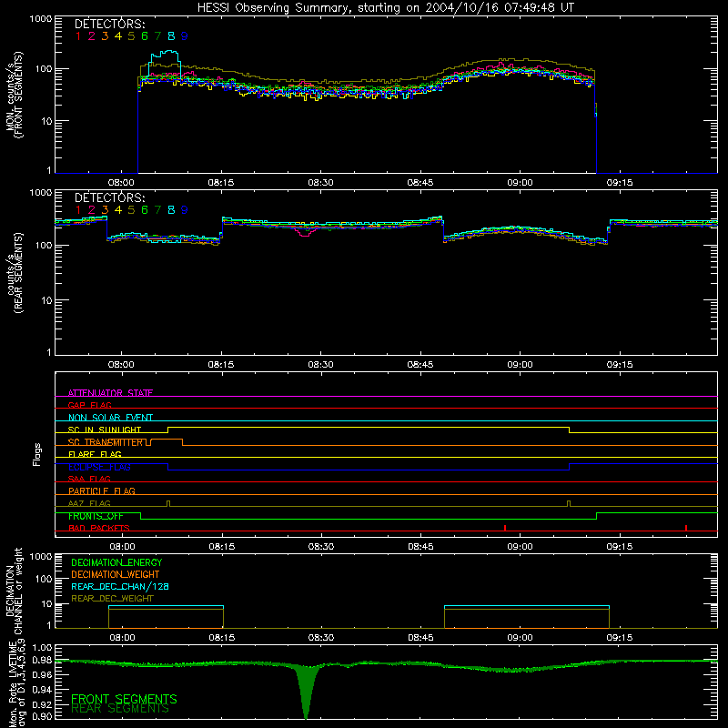This screenshot has width=728, height=728.
Task: Click the DECIMATION_WEIGHT legend entry
Action: [x=116, y=574]
